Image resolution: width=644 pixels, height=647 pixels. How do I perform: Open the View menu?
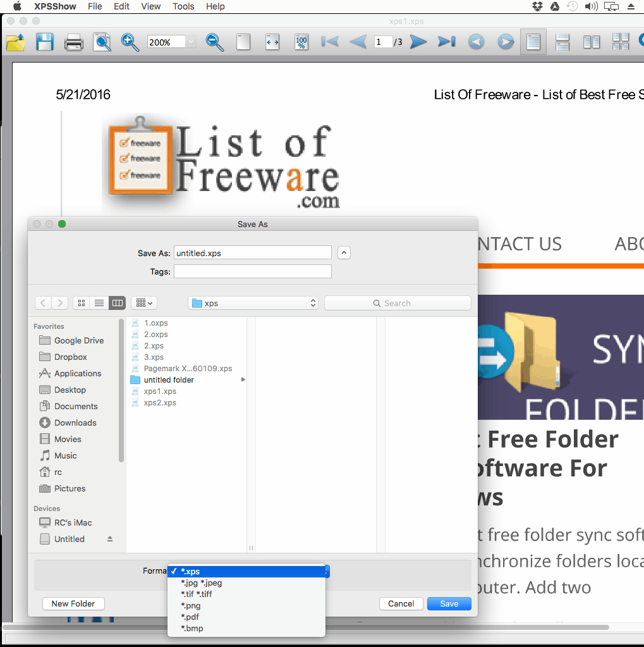151,6
